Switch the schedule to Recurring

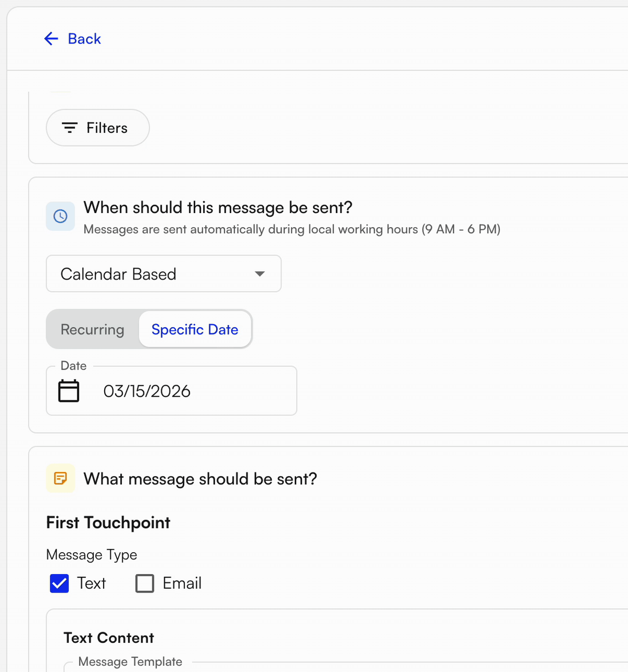click(92, 329)
